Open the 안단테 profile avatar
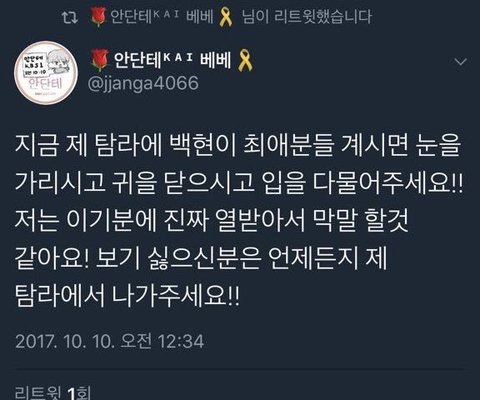 pyautogui.click(x=46, y=73)
